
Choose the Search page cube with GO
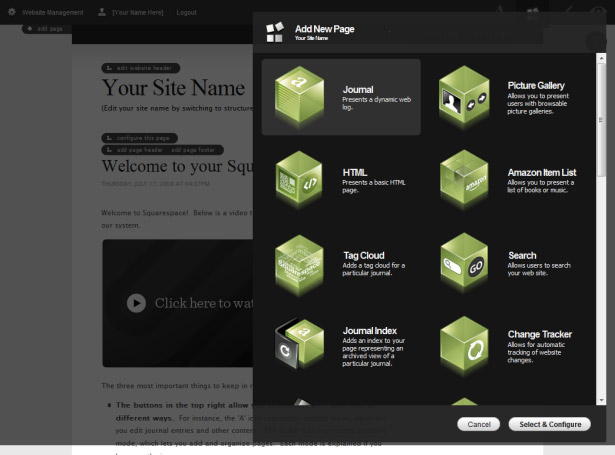click(464, 261)
